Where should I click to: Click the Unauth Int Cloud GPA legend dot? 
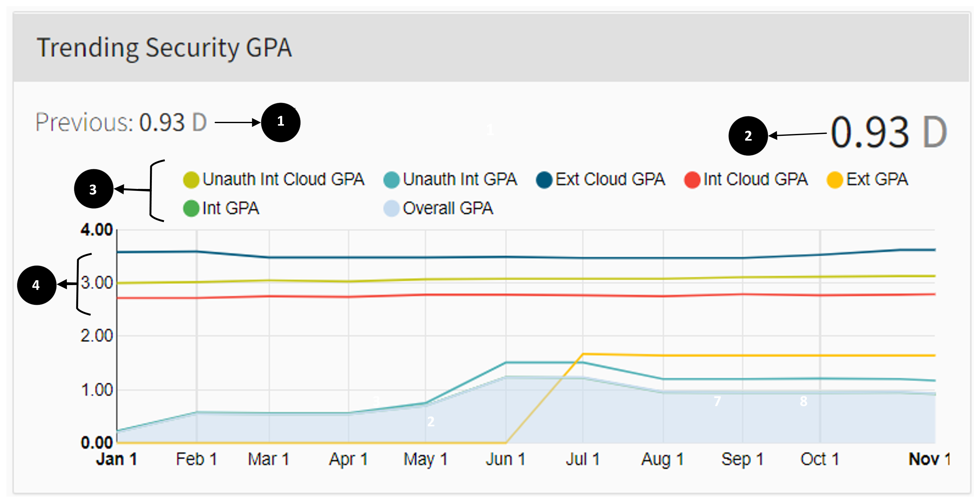click(x=191, y=180)
